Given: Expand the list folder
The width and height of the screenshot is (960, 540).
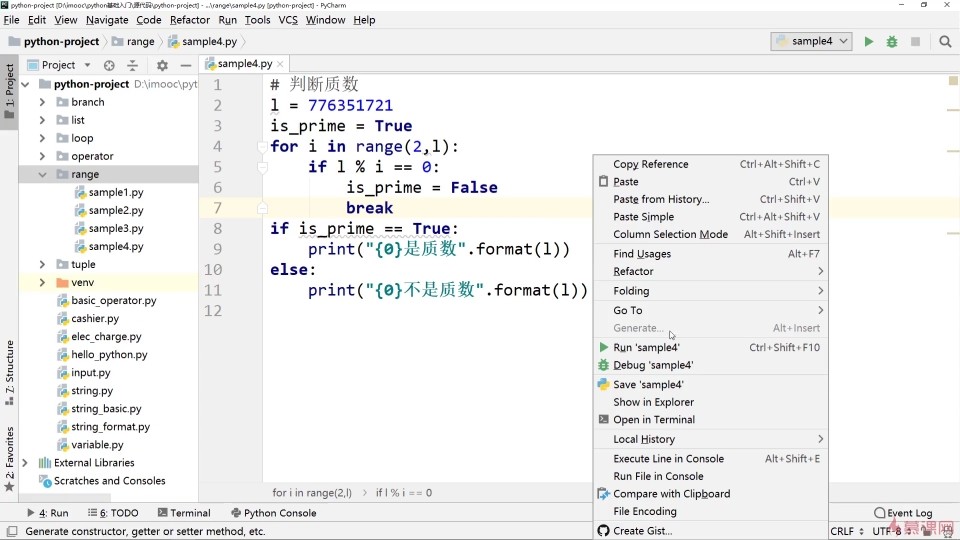Looking at the screenshot, I should (x=42, y=120).
